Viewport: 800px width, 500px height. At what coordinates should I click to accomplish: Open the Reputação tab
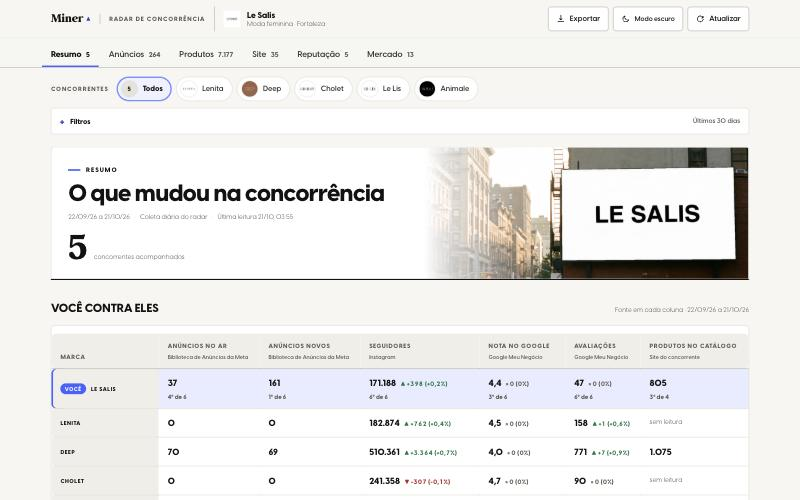point(322,54)
